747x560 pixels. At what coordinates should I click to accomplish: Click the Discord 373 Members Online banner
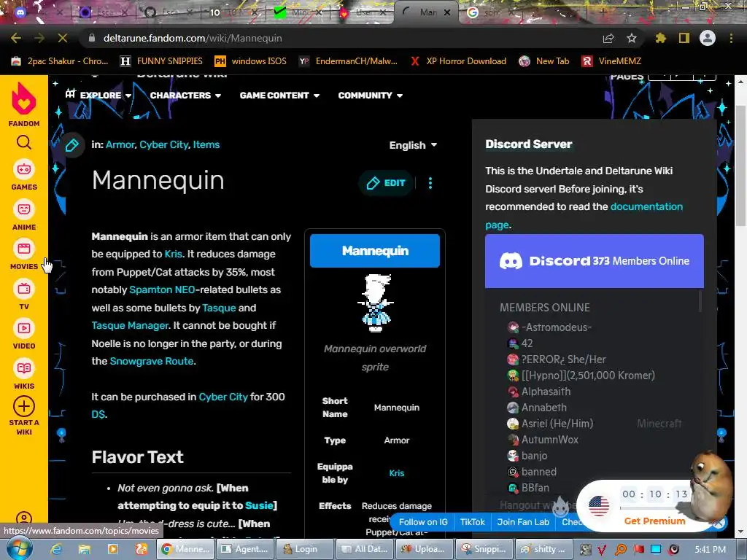[594, 261]
